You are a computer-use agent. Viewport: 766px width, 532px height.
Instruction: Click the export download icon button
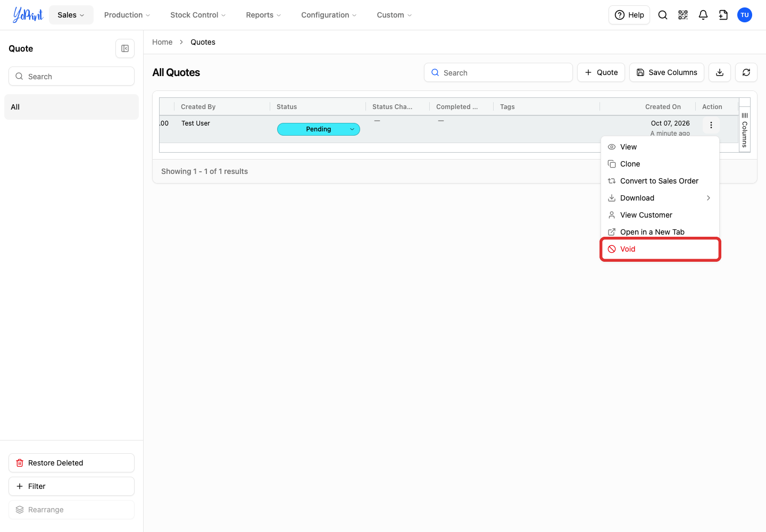720,72
